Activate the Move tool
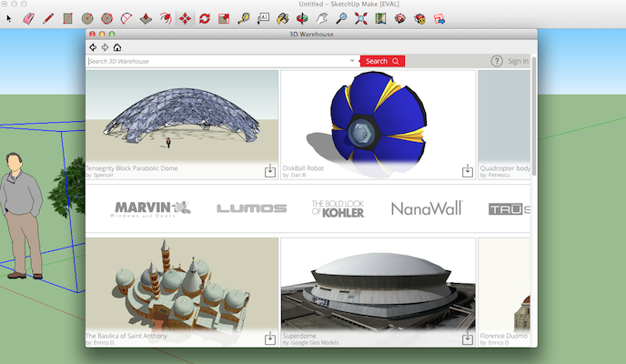This screenshot has width=626, height=364. 185,18
